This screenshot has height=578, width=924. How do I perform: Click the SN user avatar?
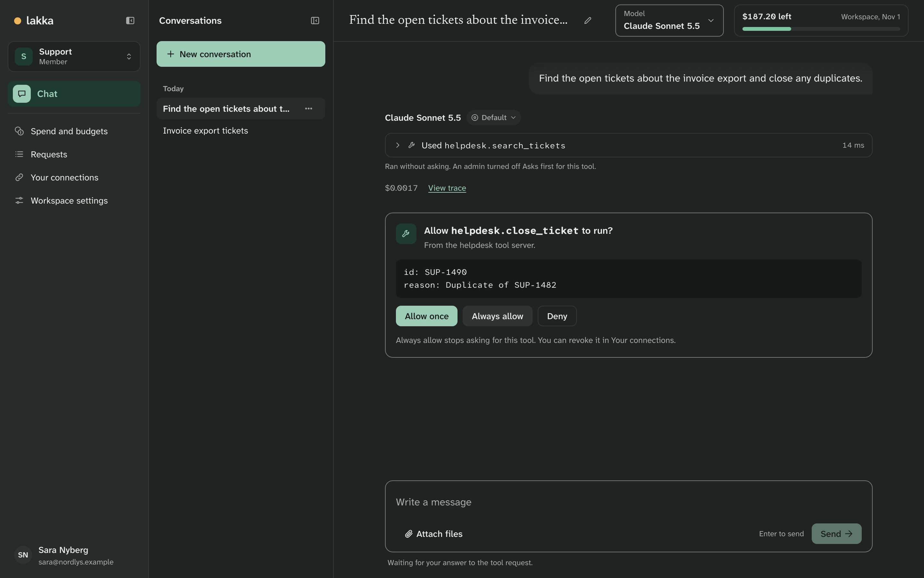pyautogui.click(x=23, y=555)
